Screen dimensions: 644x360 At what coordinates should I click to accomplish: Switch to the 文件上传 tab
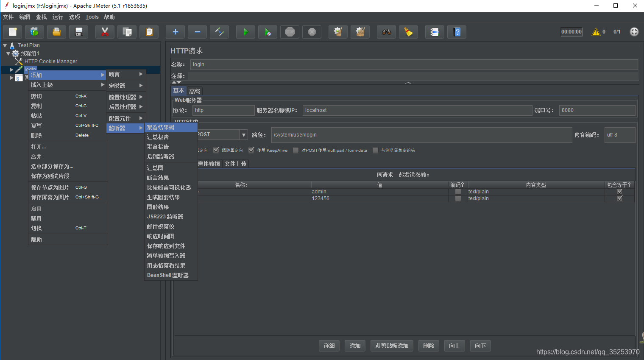[235, 164]
